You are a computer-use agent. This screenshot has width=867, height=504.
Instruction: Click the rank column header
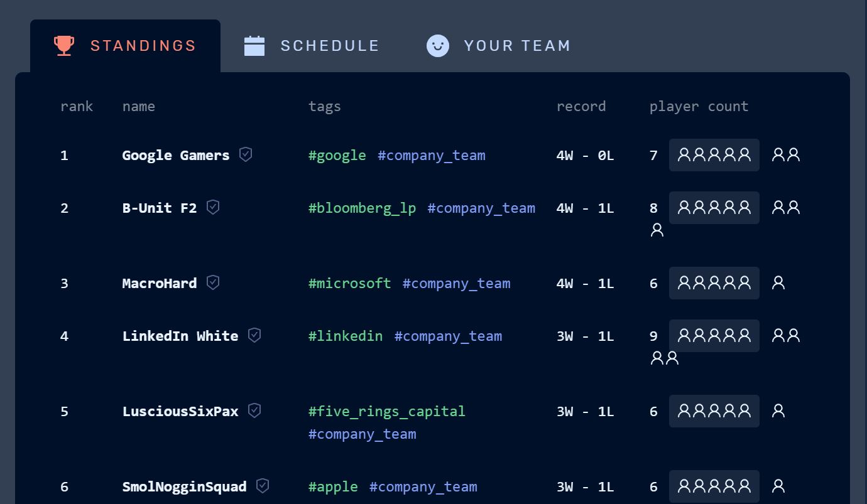tap(77, 107)
